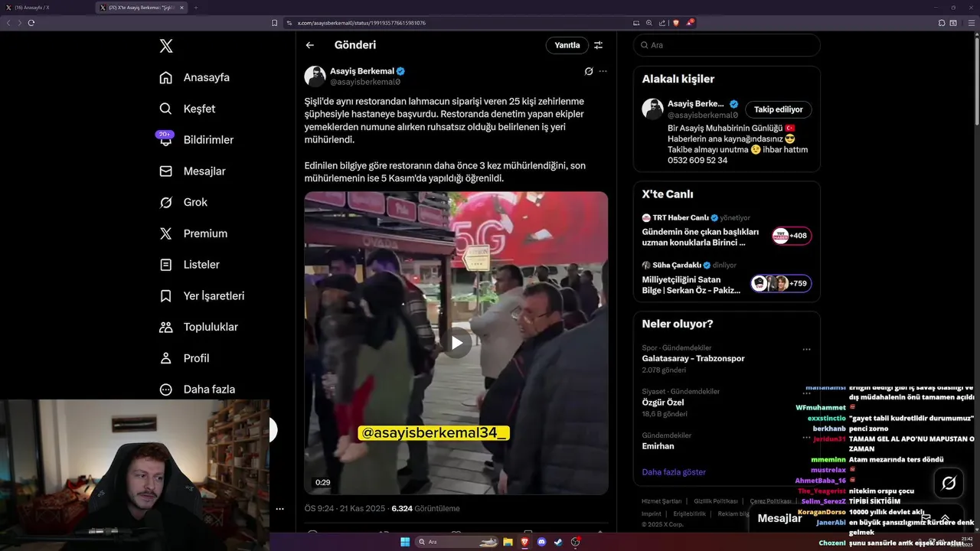Open the Grok icon in sidebar
Image resolution: width=980 pixels, height=551 pixels.
point(165,202)
